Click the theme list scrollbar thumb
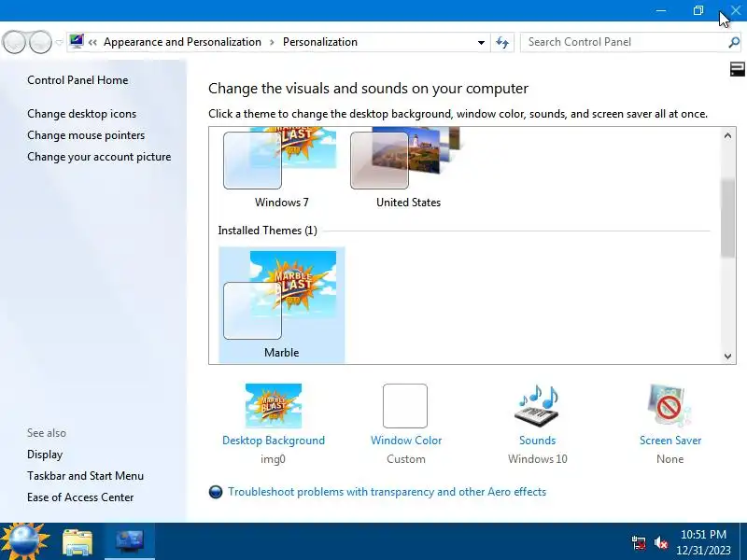This screenshot has height=560, width=747. pos(727,218)
